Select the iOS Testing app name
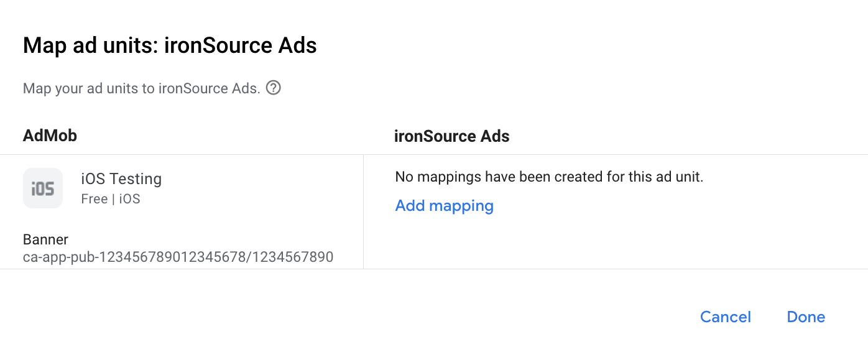This screenshot has width=868, height=357. (x=121, y=179)
